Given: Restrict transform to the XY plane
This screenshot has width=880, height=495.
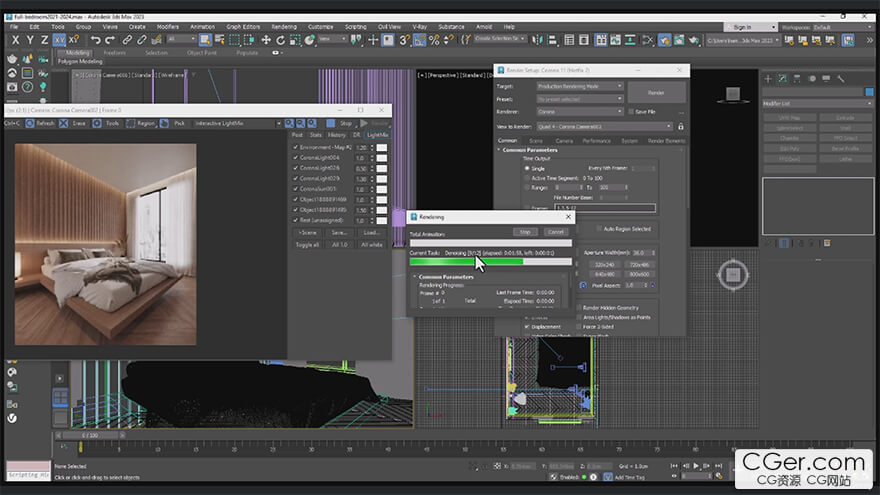Looking at the screenshot, I should coord(59,40).
